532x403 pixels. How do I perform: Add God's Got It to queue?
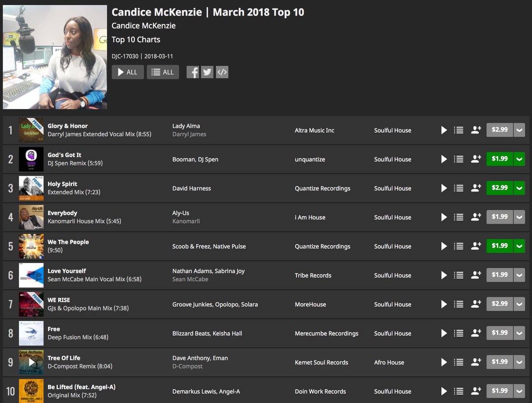[x=459, y=159]
